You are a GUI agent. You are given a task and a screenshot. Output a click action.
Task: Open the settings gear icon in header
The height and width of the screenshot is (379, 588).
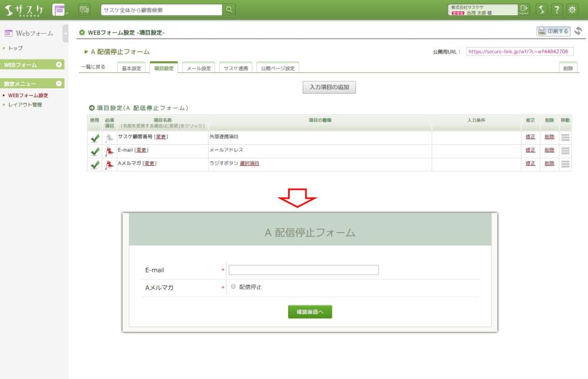pos(571,9)
